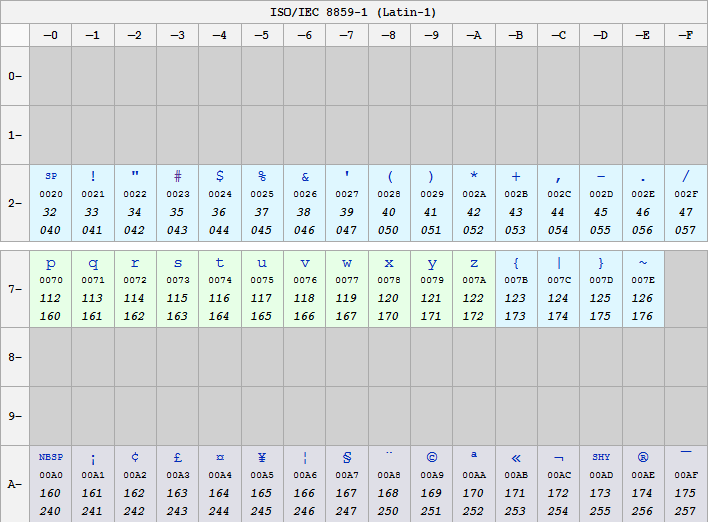Select the lowercase letter z link
The height and width of the screenshot is (522, 708).
click(x=473, y=263)
